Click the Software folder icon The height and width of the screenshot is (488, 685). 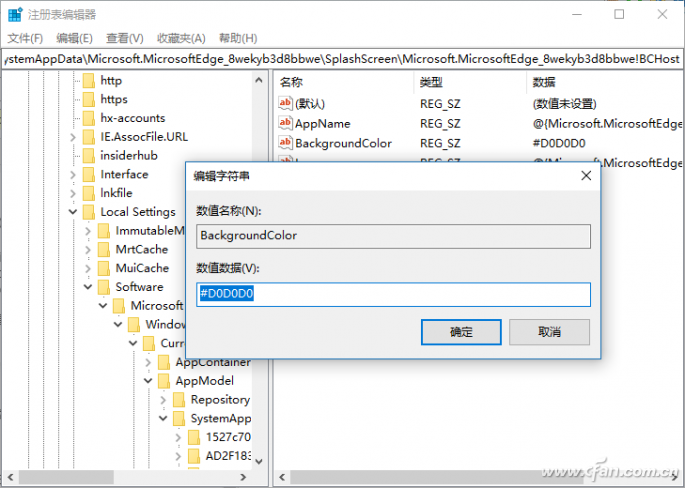pos(104,287)
